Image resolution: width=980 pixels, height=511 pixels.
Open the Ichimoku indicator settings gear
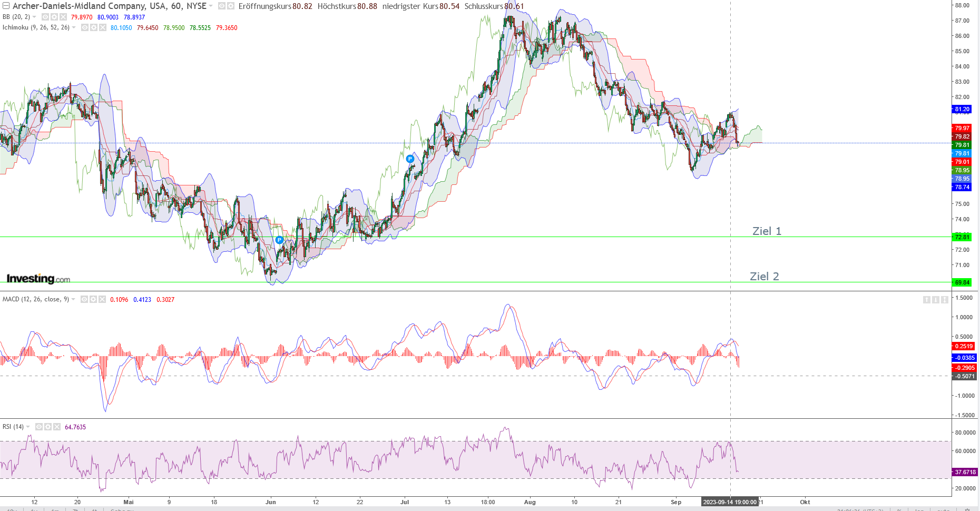coord(93,27)
